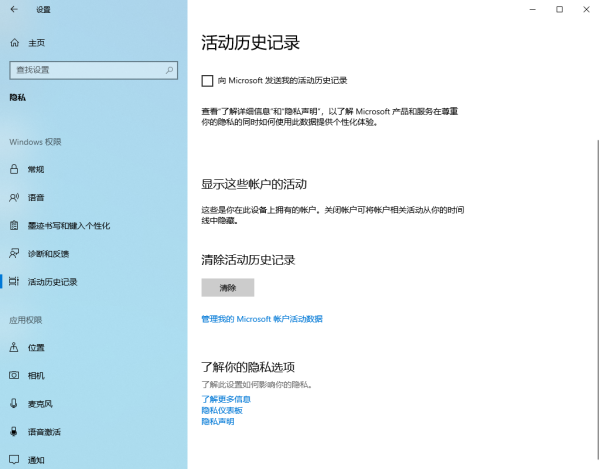Check 向 Microsoft 发送我的活动历史记录 checkbox
Screen dimensions: 600x469
pos(207,81)
